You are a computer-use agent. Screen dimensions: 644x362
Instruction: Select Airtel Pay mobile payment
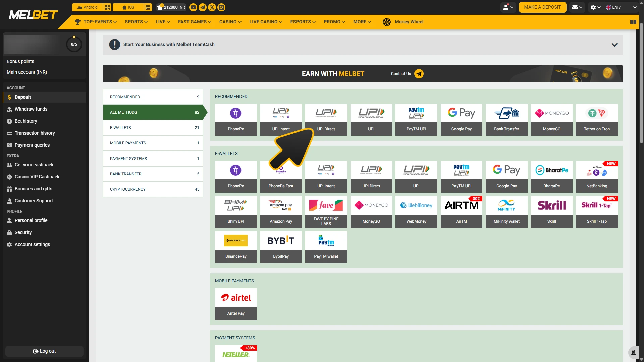coord(236,304)
